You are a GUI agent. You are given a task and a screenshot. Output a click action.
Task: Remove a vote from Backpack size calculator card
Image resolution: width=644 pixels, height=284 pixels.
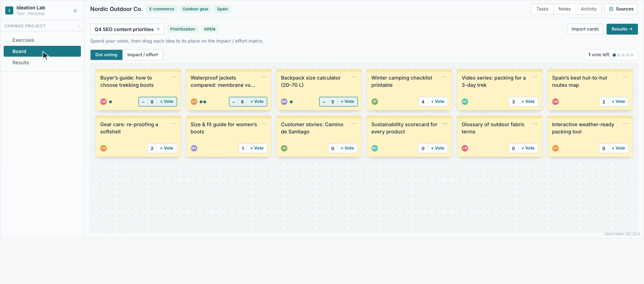point(324,102)
